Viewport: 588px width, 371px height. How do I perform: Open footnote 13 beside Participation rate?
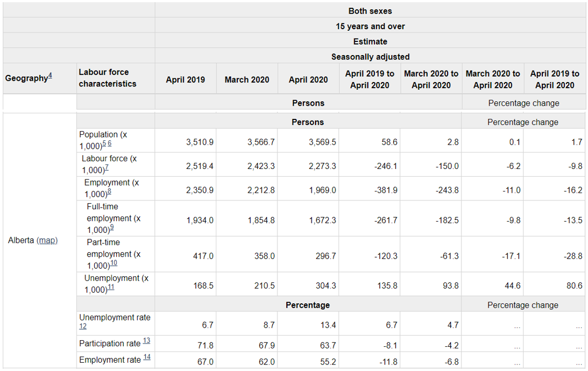pyautogui.click(x=146, y=341)
